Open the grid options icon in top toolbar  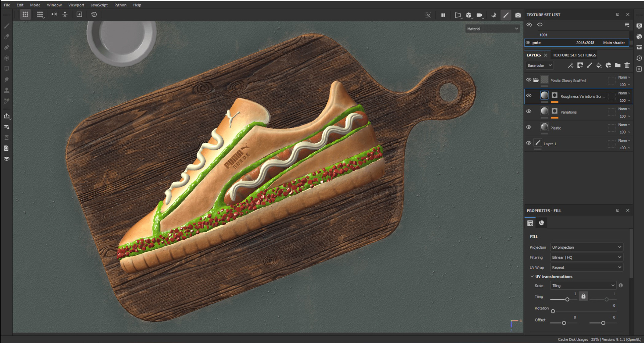point(40,14)
